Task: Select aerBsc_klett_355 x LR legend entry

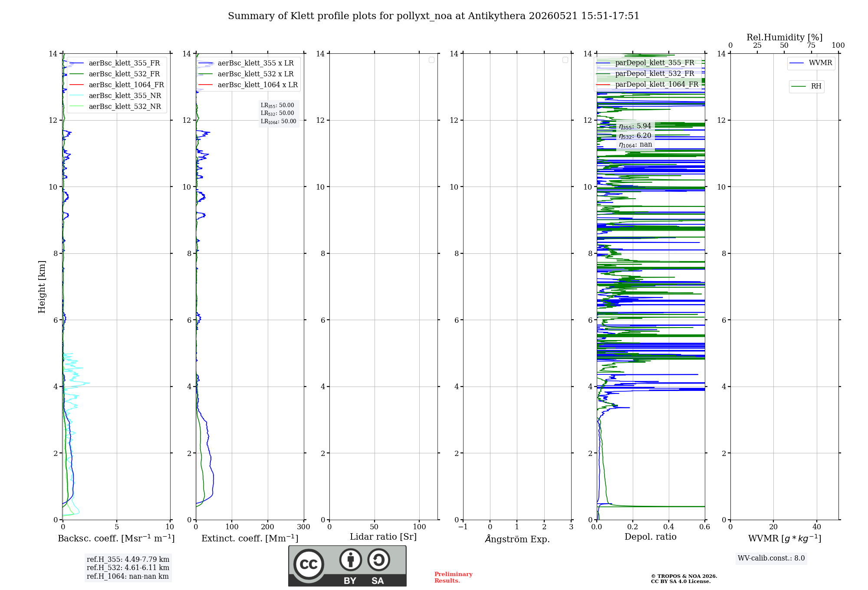Action: [247, 63]
